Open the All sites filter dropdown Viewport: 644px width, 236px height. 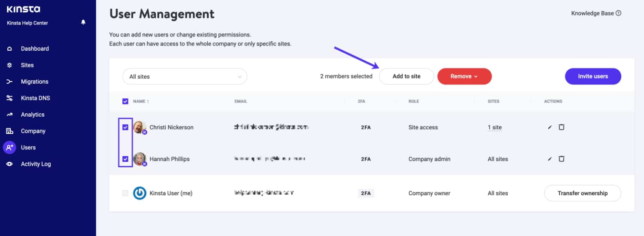[x=185, y=76]
